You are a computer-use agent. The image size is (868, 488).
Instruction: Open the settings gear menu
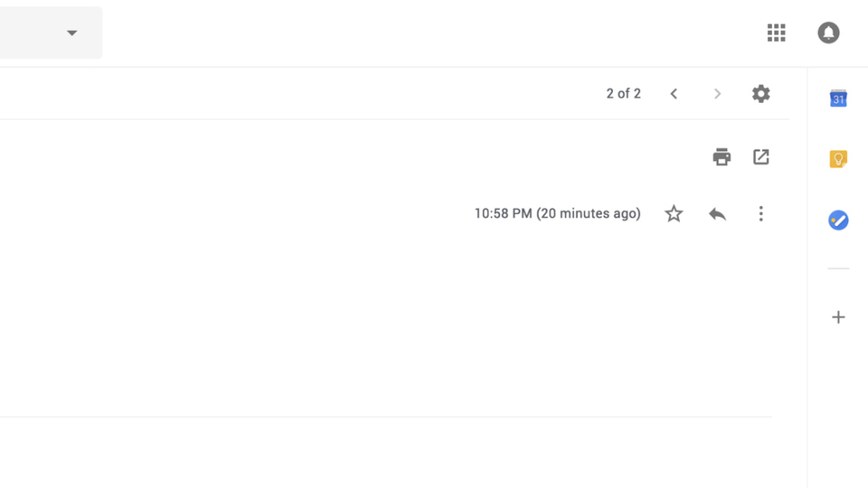(761, 93)
